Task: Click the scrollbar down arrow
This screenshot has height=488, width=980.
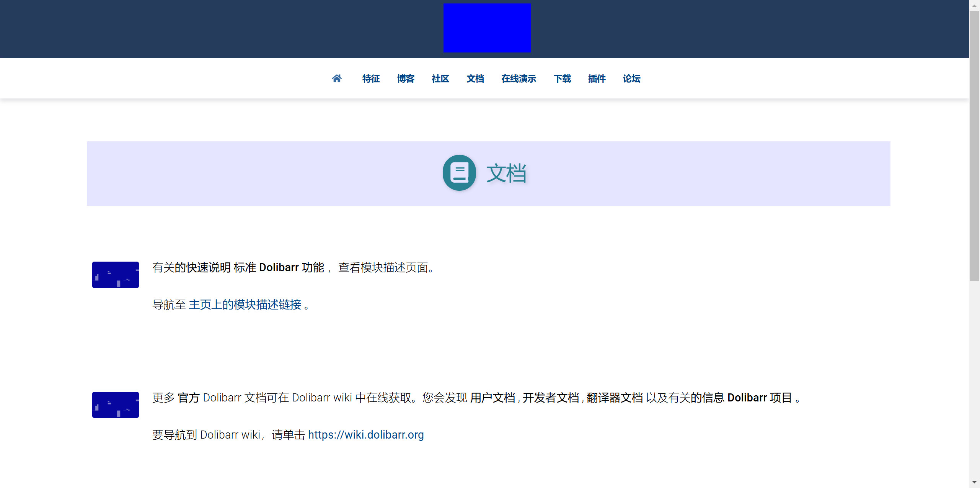Action: 974,482
